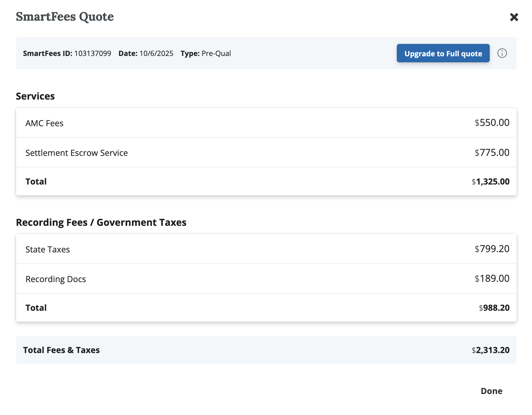This screenshot has width=532, height=415.
Task: Click the $775.00 escrow service amount
Action: pyautogui.click(x=492, y=153)
